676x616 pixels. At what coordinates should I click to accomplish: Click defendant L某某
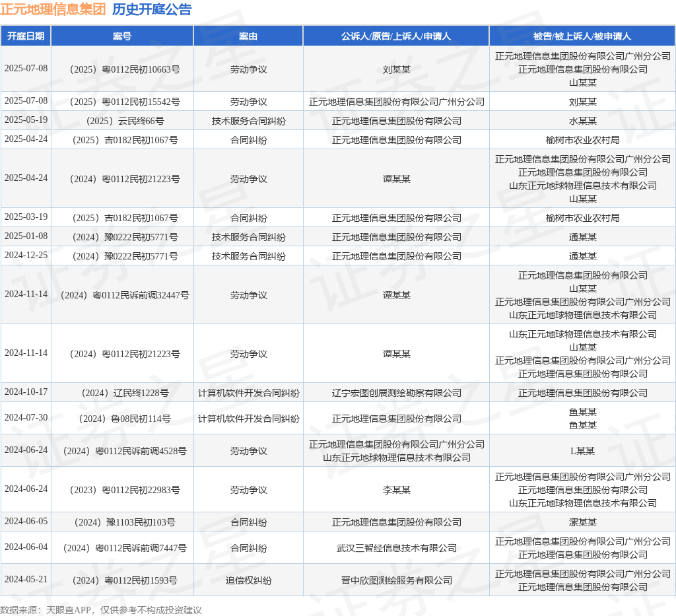[x=582, y=451]
